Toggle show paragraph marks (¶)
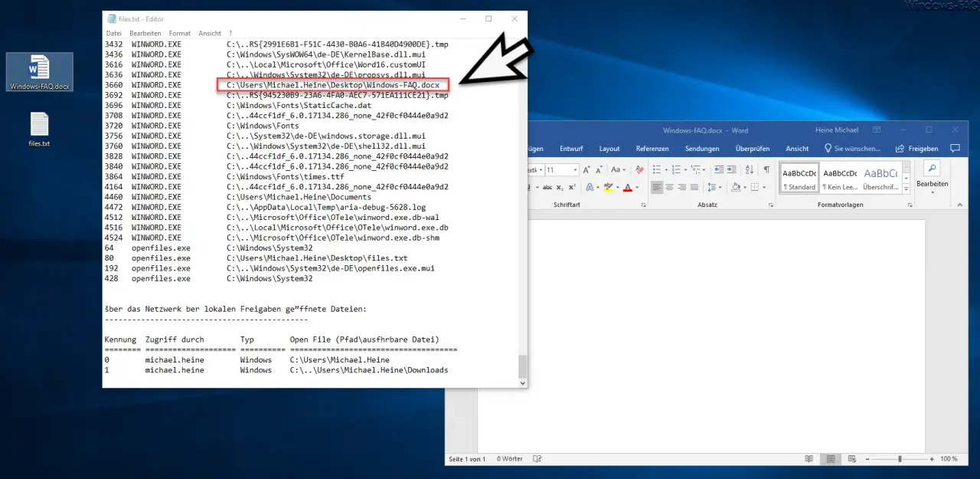The image size is (980, 479). [766, 170]
